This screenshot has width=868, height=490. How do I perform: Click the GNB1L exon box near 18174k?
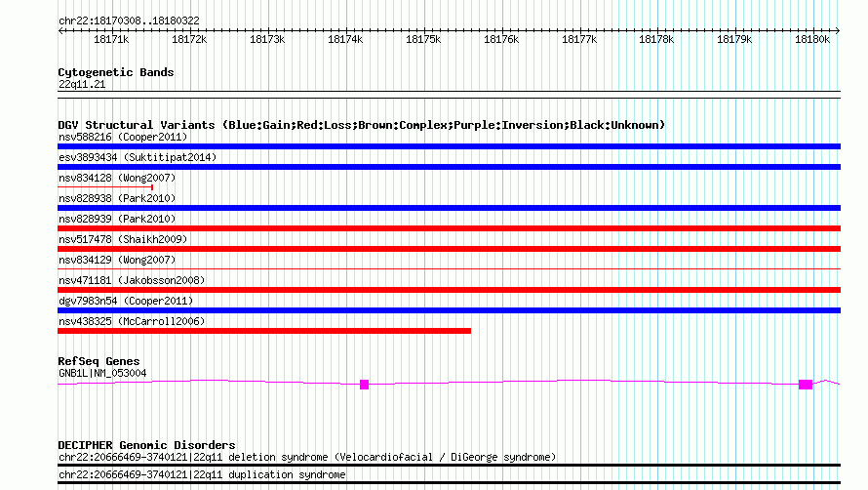click(364, 385)
